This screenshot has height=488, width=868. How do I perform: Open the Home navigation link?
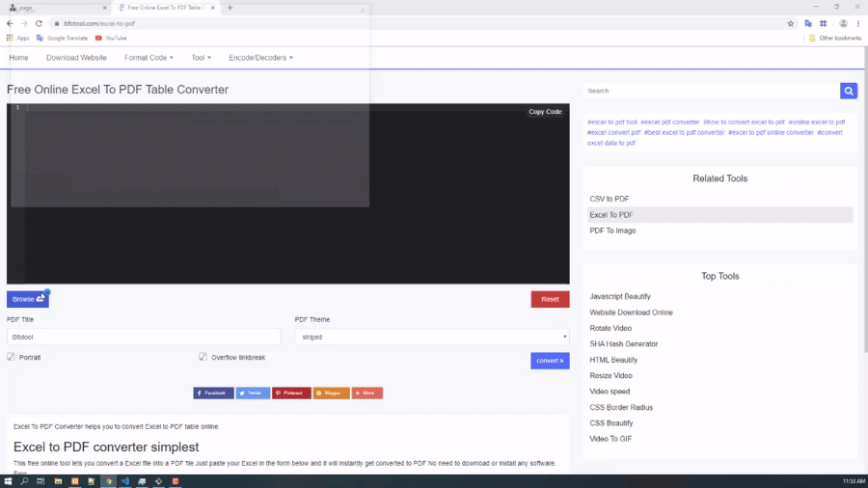pos(18,58)
